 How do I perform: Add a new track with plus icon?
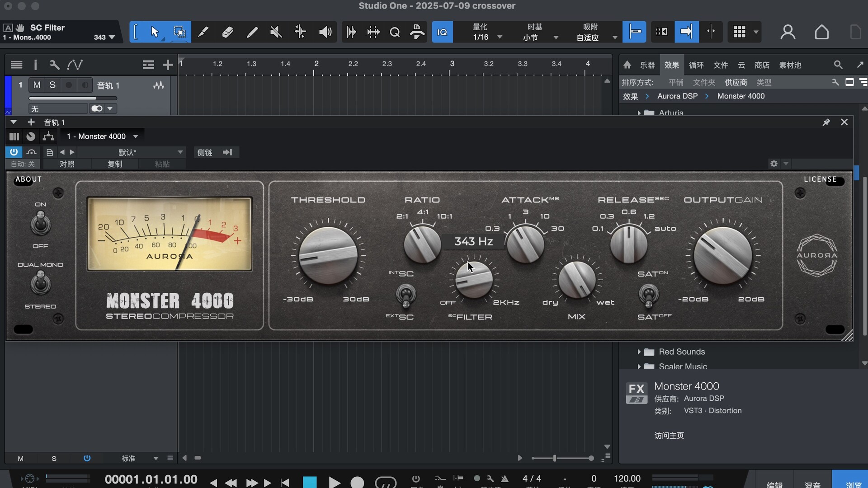[168, 65]
